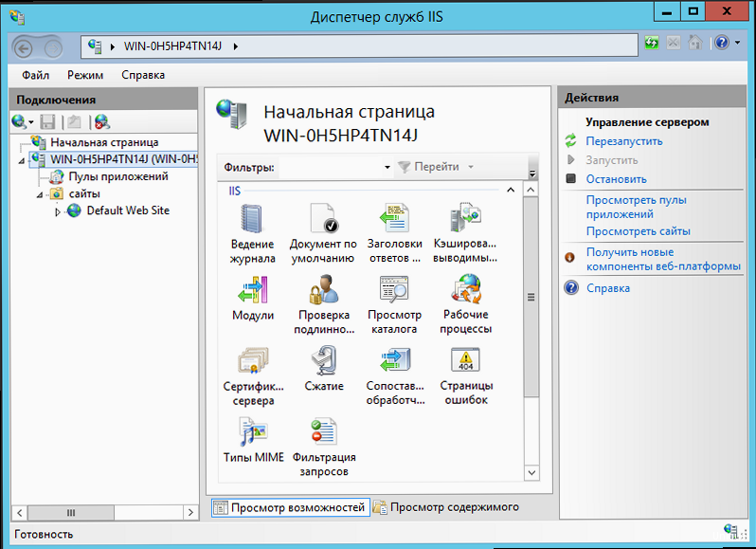Open the Фильтры filter dropdown arrow
The image size is (756, 549).
pos(387,168)
